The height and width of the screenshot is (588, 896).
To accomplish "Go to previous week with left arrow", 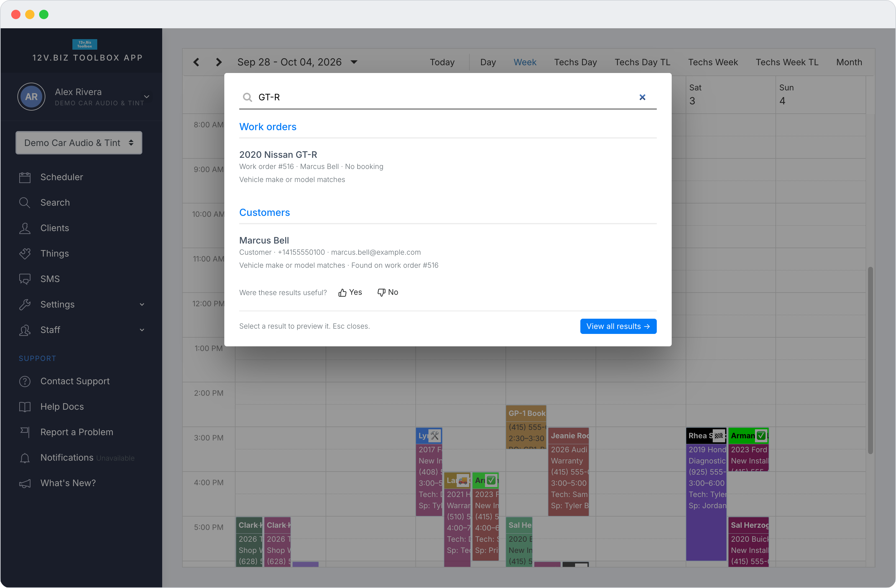I will coord(196,62).
